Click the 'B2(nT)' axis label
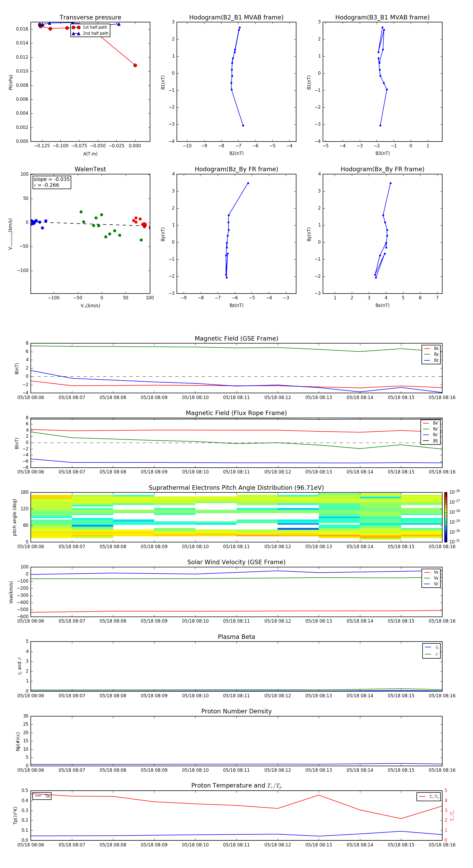The image size is (473, 868). [x=236, y=153]
